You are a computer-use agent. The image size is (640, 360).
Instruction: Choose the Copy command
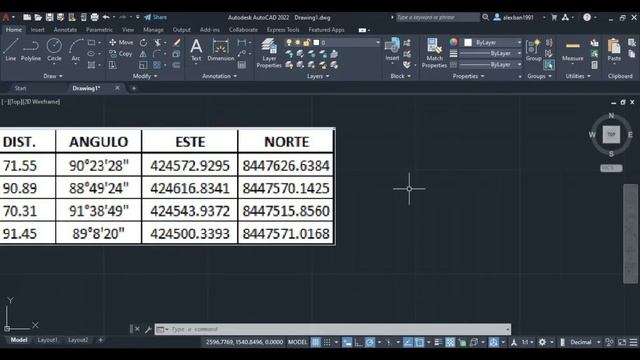(121, 53)
